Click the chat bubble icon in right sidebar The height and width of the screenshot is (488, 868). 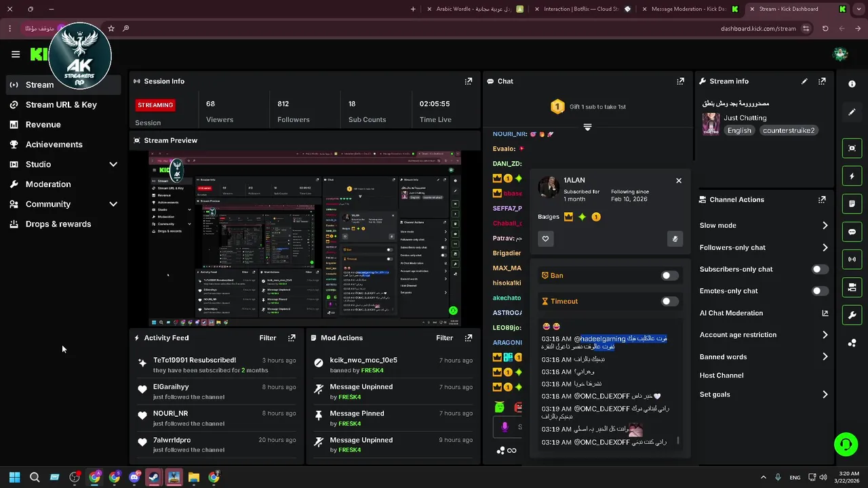[x=852, y=232]
